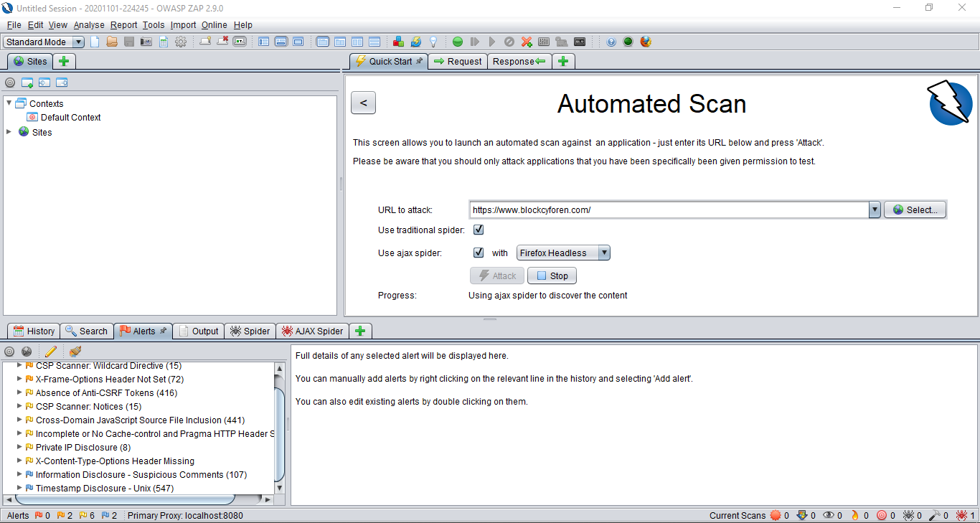Image resolution: width=980 pixels, height=523 pixels.
Task: Collapse the Contexts tree node
Action: pyautogui.click(x=9, y=103)
